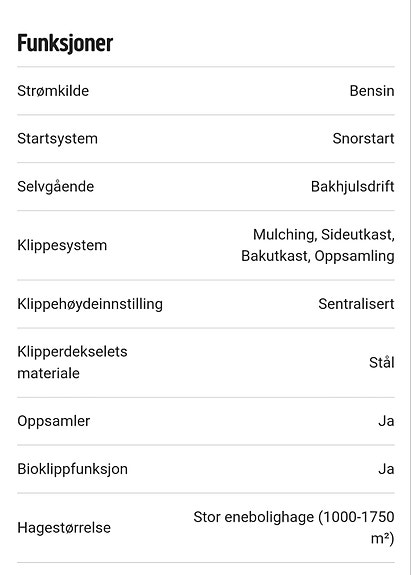Select the Klippehøydeinnstilling label
The width and height of the screenshot is (411, 575).
(90, 304)
